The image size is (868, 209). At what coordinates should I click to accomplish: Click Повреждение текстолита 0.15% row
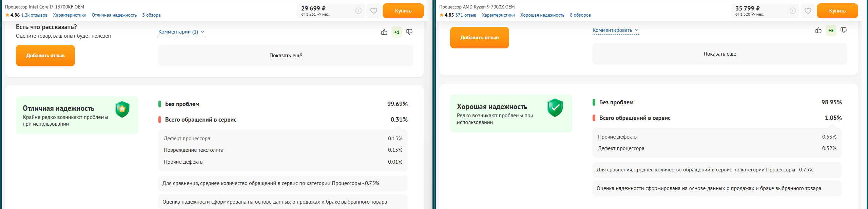(283, 150)
